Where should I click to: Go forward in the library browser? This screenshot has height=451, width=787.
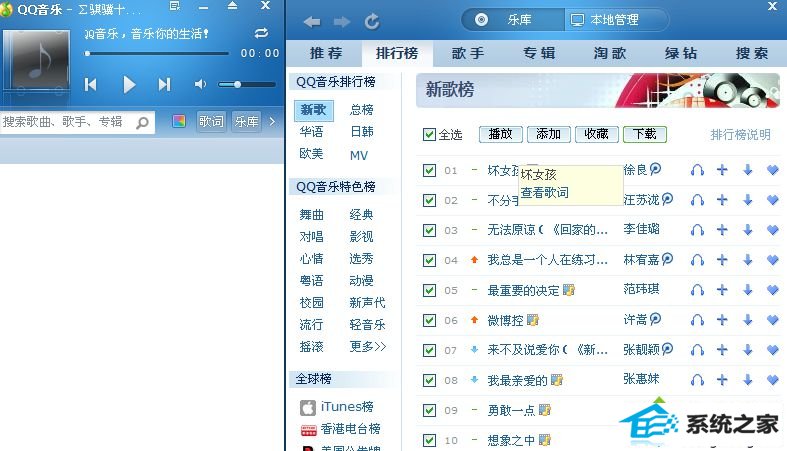pyautogui.click(x=342, y=22)
